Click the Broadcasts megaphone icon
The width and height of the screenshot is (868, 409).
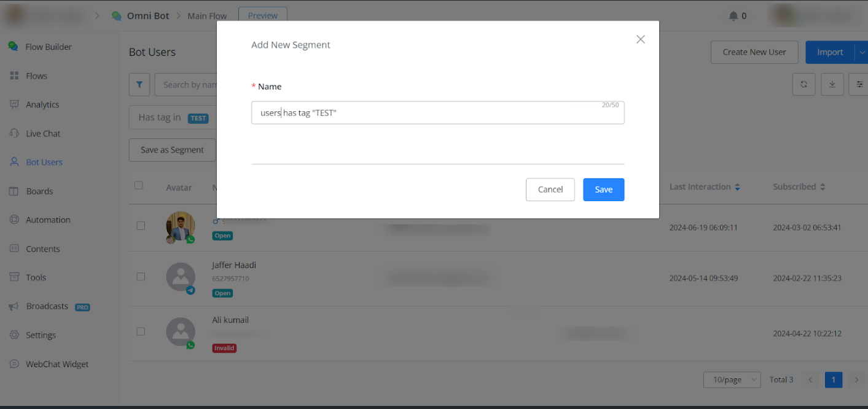(x=14, y=306)
